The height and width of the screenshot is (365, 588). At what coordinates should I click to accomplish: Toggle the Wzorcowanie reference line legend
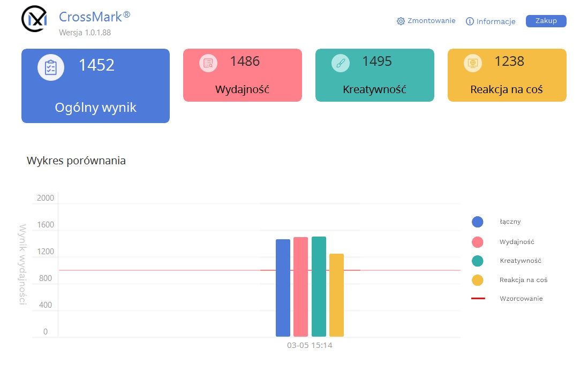click(507, 299)
